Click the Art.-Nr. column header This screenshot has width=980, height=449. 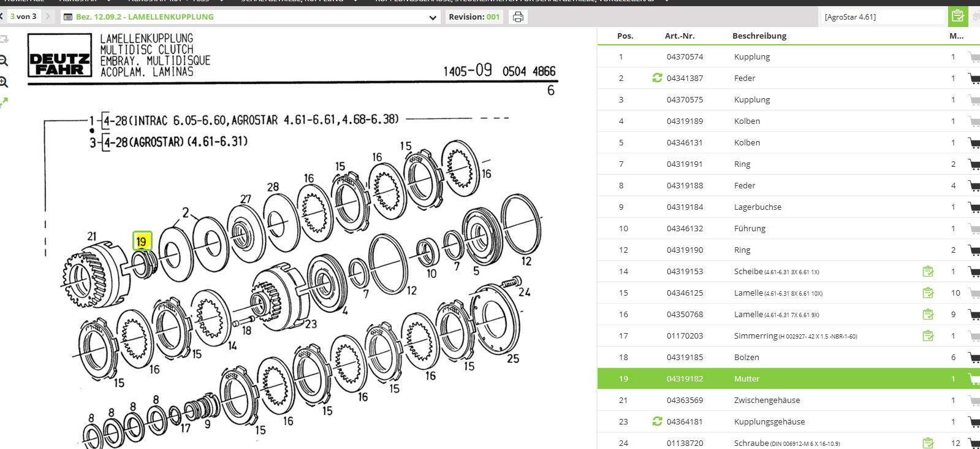click(x=680, y=36)
